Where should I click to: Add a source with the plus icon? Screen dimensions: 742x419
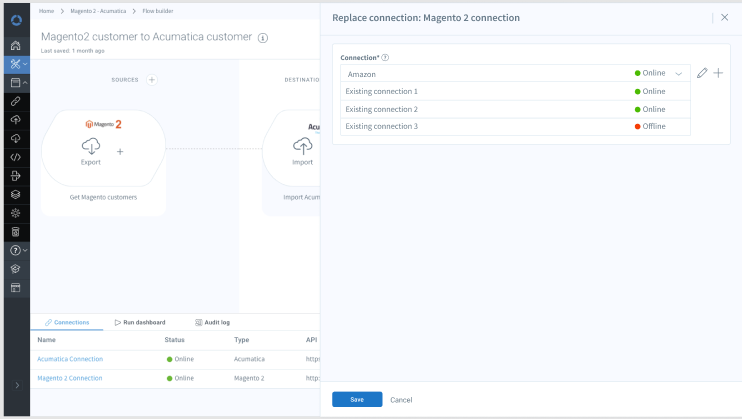152,79
